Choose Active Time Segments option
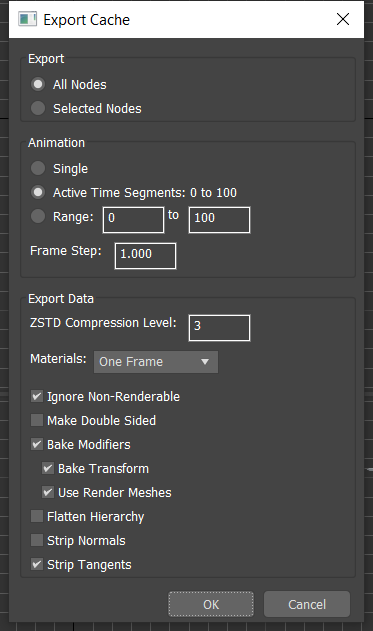 (x=38, y=192)
